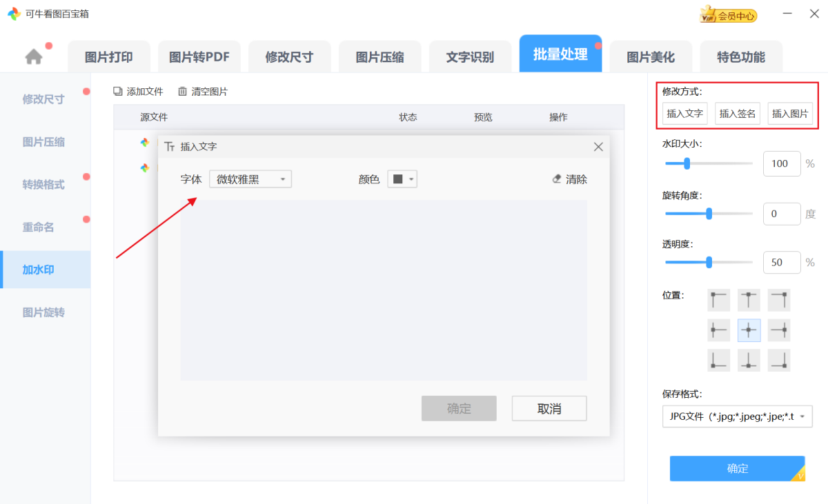Open the 颜色 color dropdown

pos(402,179)
